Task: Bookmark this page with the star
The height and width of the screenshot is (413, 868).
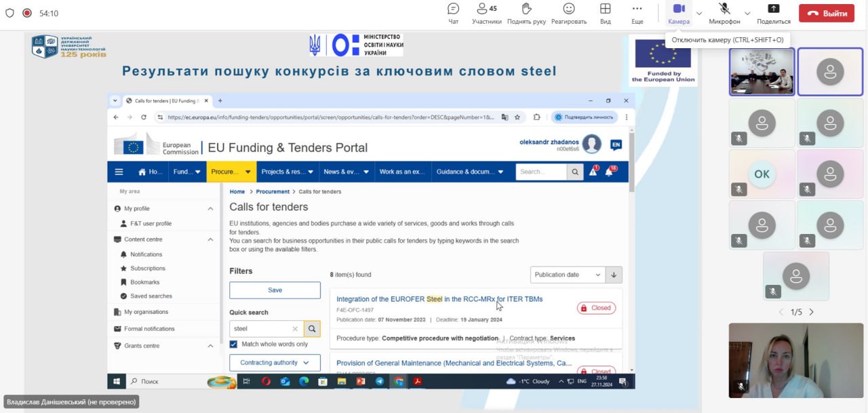Action: point(517,117)
